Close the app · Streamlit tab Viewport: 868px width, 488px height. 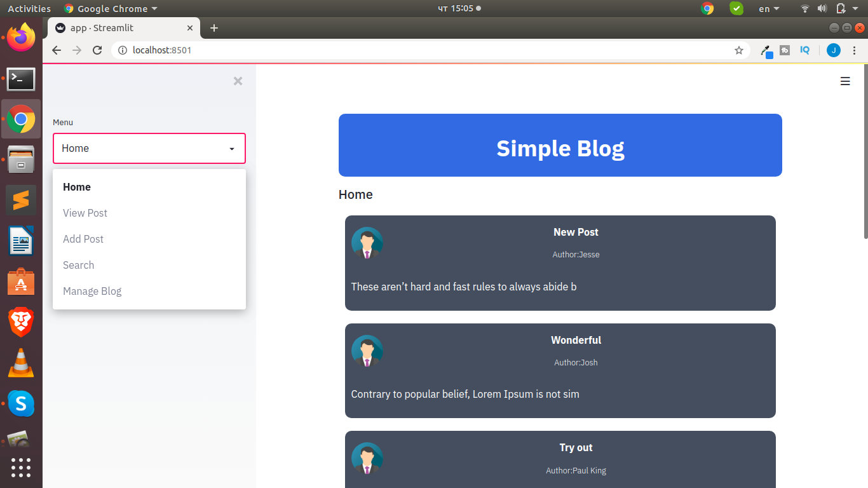click(x=190, y=28)
